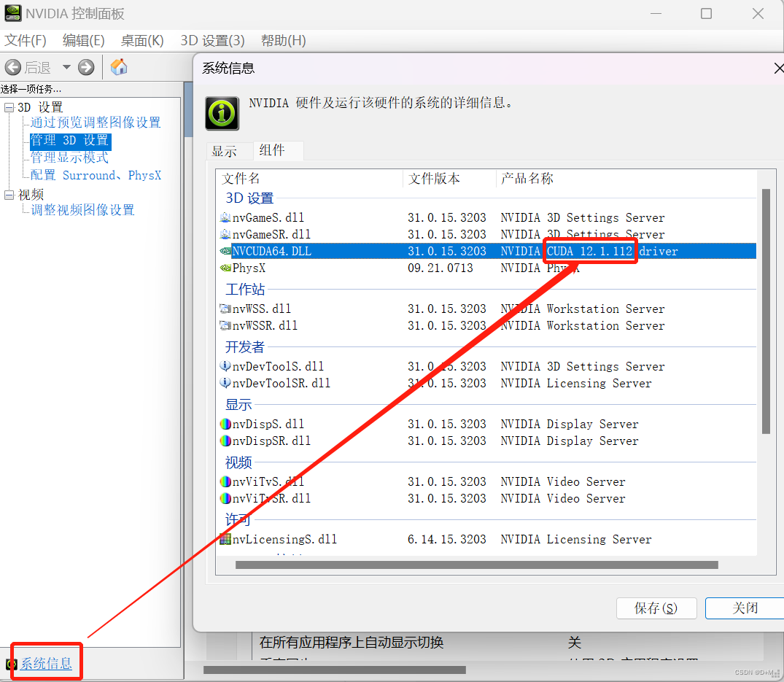Click the nvLicensingS.dll icon

coord(225,539)
